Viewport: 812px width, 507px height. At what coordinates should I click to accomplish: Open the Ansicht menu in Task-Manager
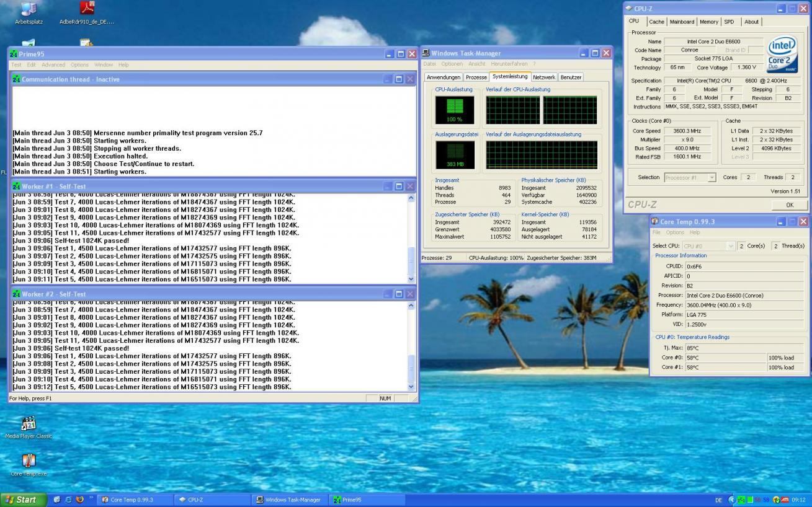pos(477,64)
